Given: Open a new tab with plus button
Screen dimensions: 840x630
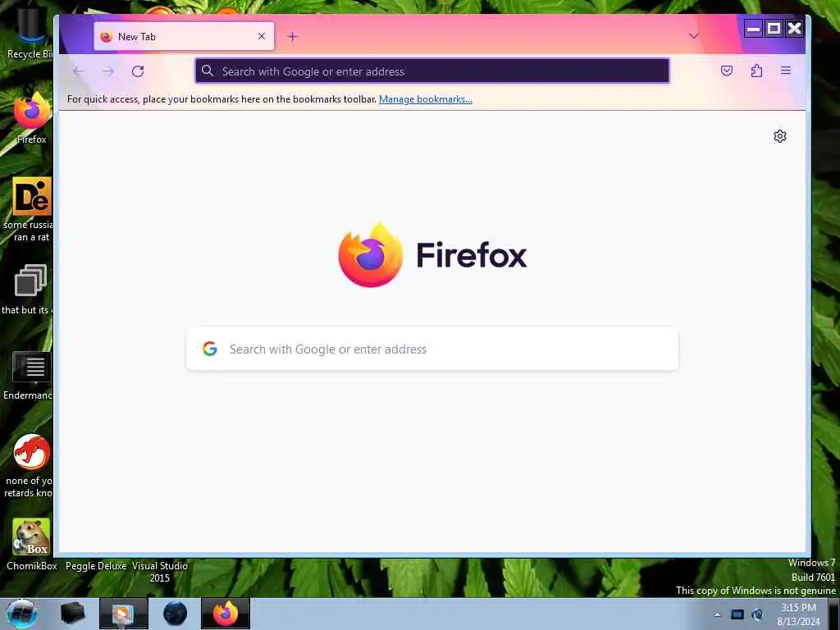Looking at the screenshot, I should pos(292,36).
